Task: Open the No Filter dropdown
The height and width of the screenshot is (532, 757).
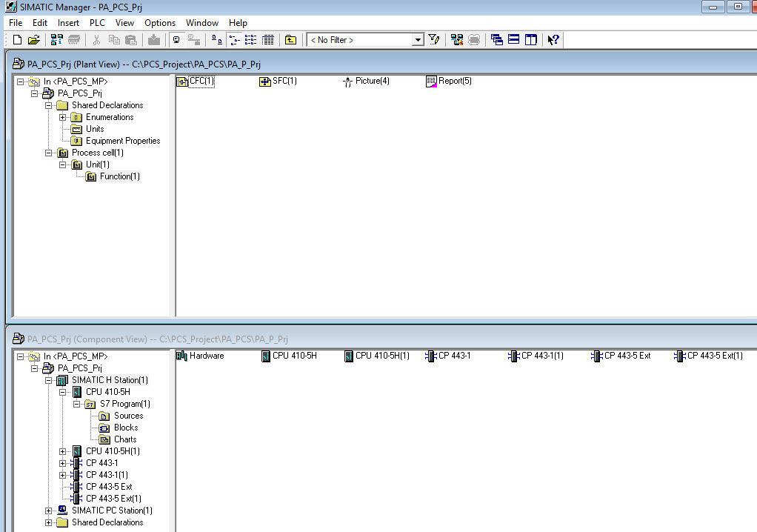Action: pos(418,40)
